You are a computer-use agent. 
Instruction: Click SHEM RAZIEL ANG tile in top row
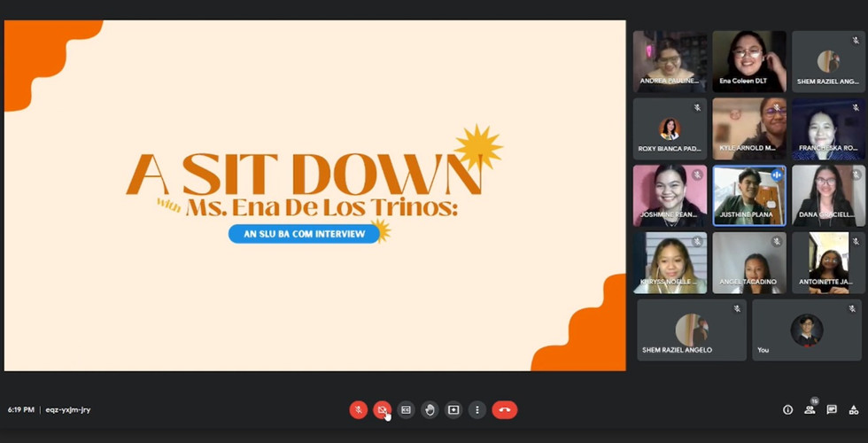[828, 61]
